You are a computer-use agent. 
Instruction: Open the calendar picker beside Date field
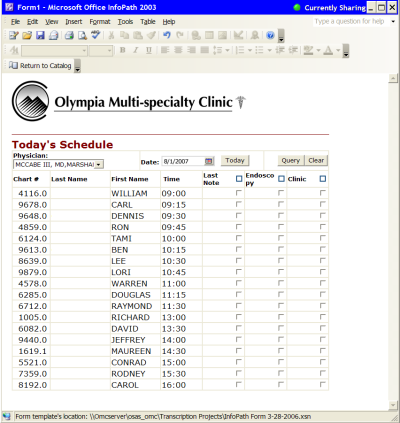pos(209,161)
